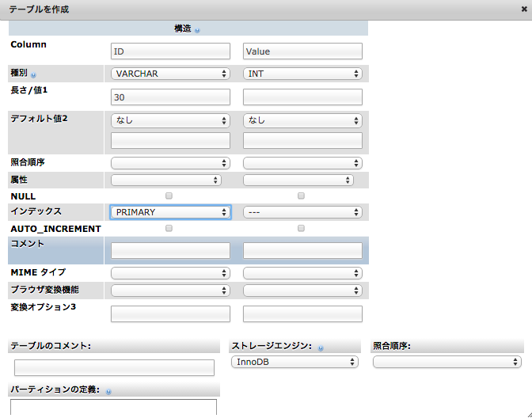Click the 変換オプション3 row label

tap(43, 307)
